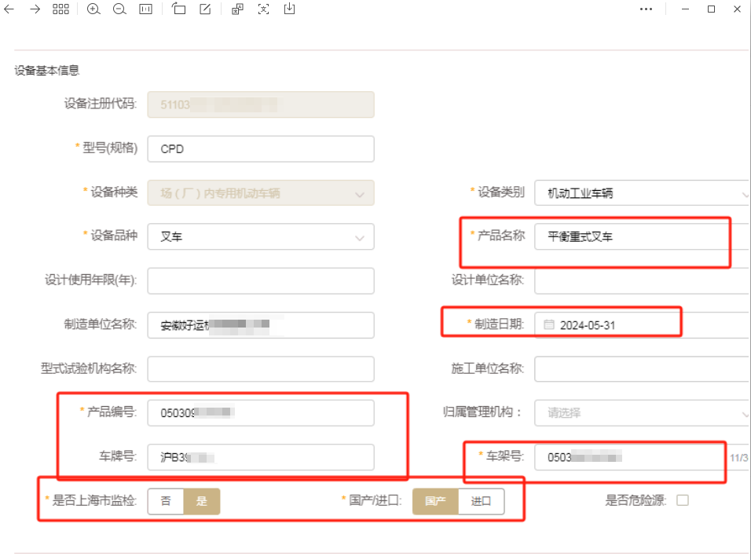This screenshot has height=560, width=751.
Task: Open the translate tool
Action: click(x=237, y=9)
